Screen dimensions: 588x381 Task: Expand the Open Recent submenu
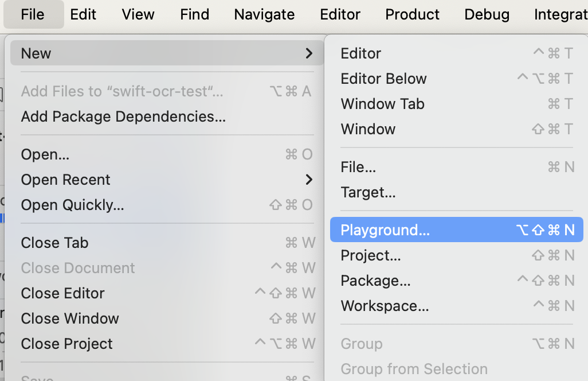166,180
